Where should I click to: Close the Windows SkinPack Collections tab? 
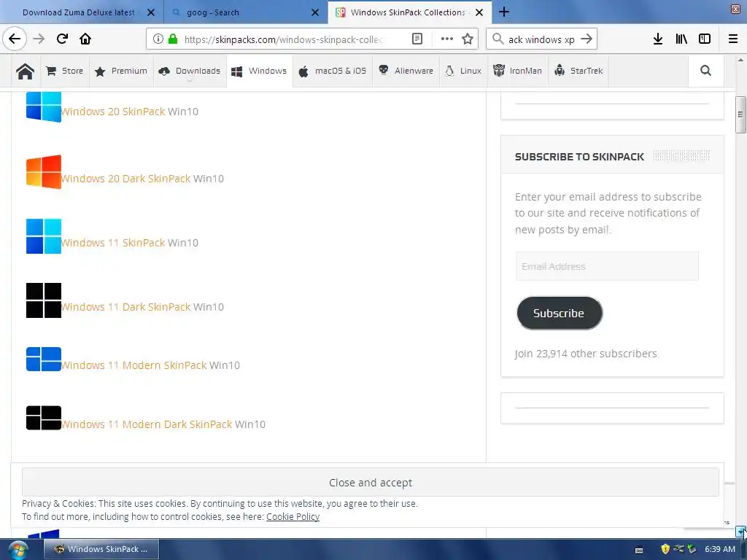click(x=479, y=12)
